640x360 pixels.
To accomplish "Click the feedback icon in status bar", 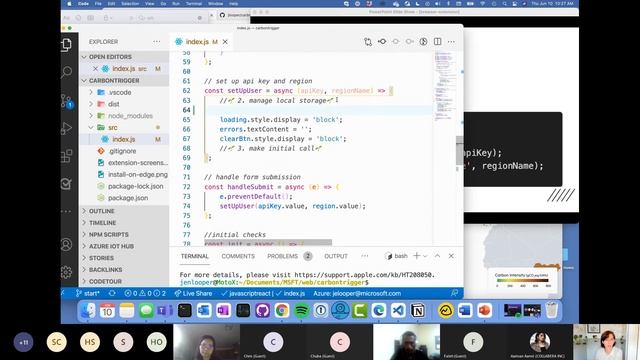I will pos(454,293).
